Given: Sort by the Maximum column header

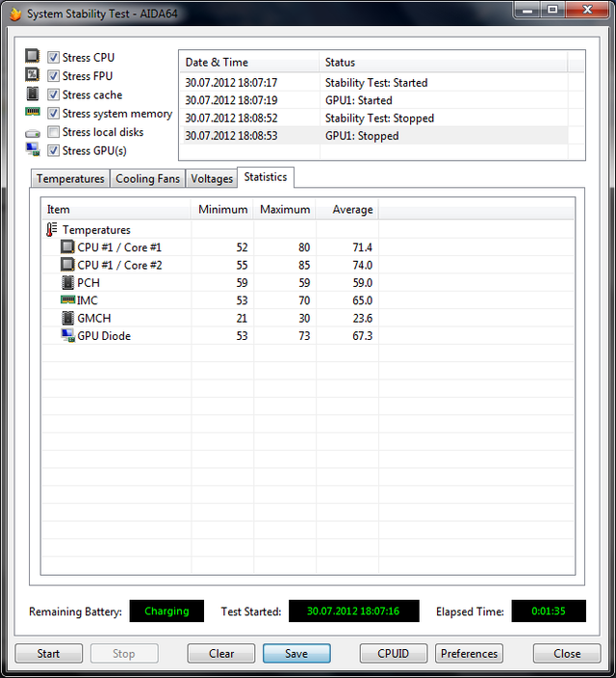Looking at the screenshot, I should [285, 209].
